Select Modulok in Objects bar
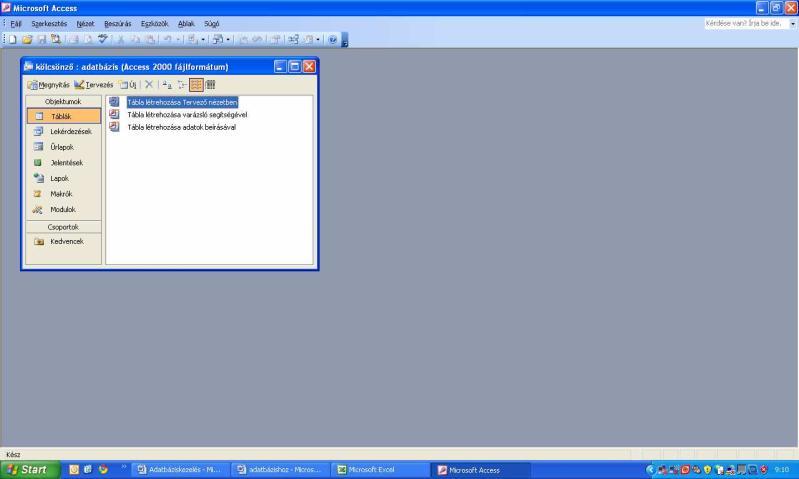 [x=64, y=209]
